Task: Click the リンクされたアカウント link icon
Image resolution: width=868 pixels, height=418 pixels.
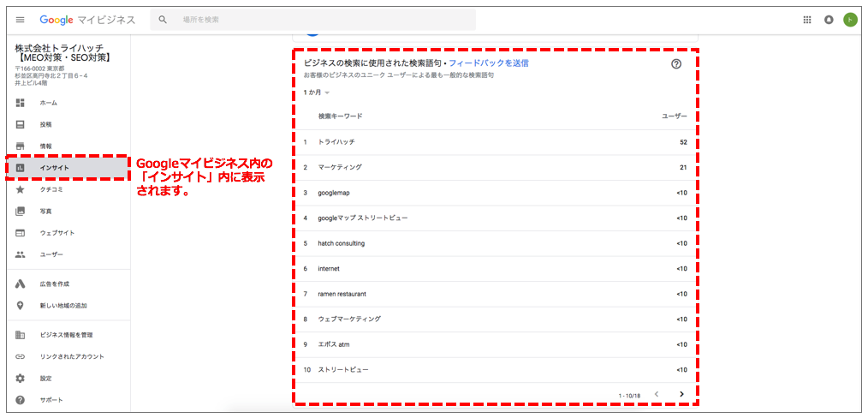Action: pyautogui.click(x=21, y=356)
